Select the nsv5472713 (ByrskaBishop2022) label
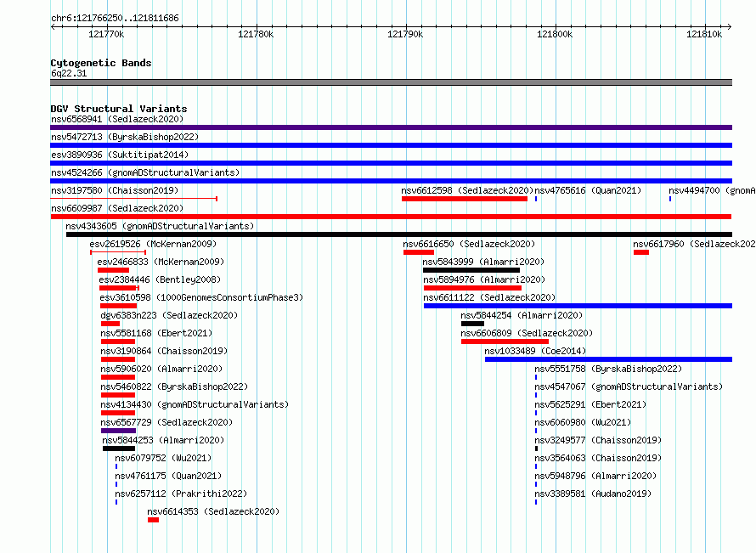Screen dimensions: 756x553 [x=125, y=137]
